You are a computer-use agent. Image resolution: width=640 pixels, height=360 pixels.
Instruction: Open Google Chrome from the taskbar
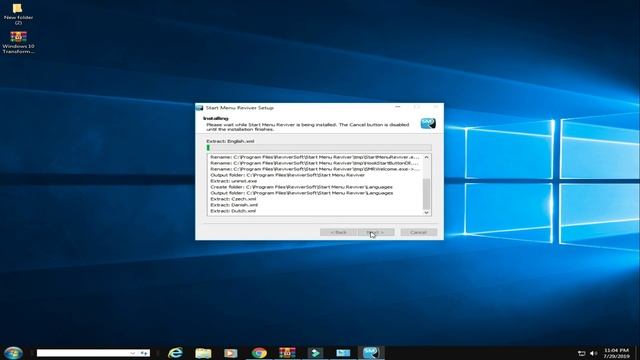click(x=259, y=353)
